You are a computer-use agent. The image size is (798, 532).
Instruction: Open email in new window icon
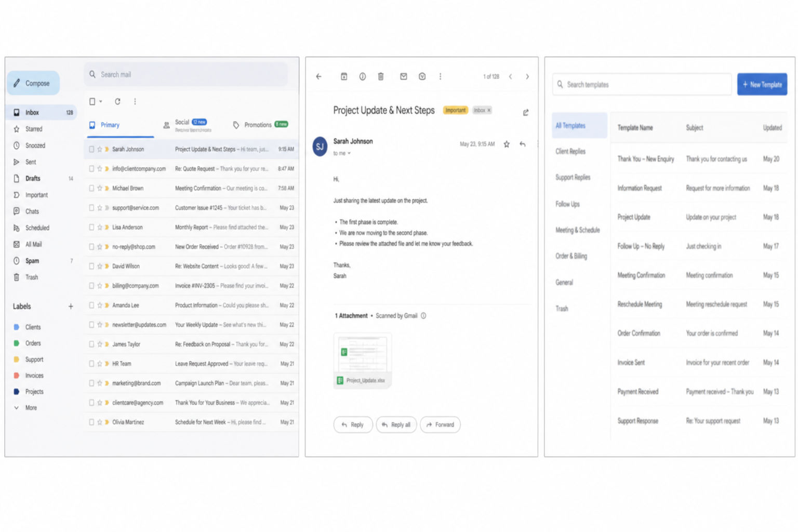[x=526, y=112]
